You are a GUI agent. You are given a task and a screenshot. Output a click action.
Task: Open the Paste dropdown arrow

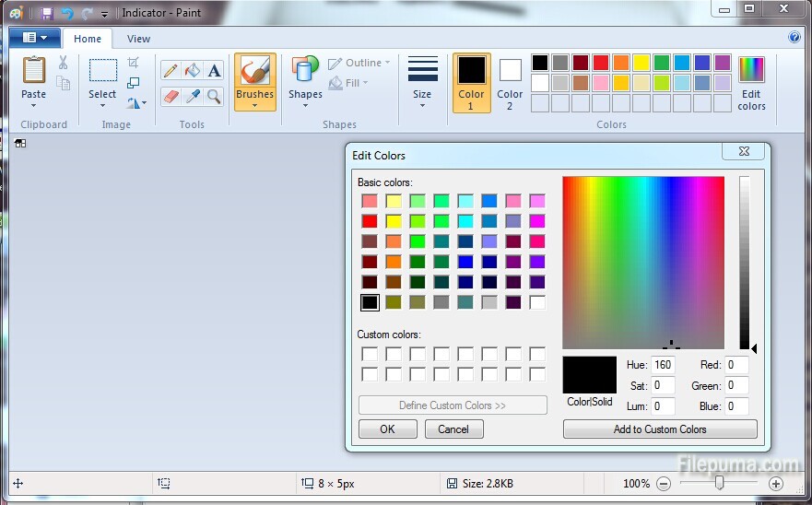point(34,104)
